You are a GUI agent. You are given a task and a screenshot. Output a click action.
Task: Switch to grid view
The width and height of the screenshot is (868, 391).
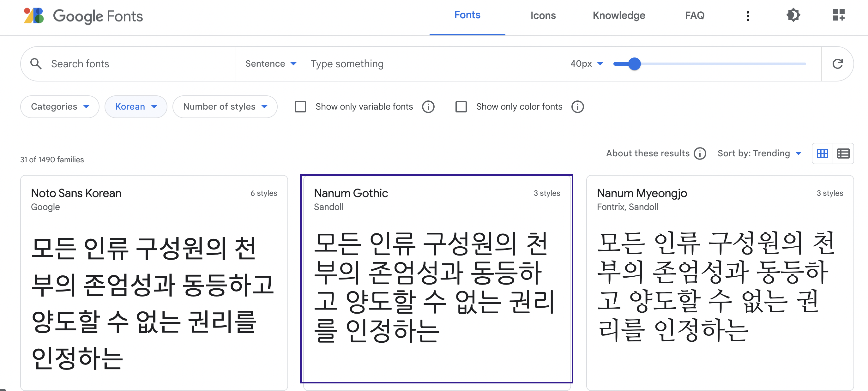pos(822,153)
